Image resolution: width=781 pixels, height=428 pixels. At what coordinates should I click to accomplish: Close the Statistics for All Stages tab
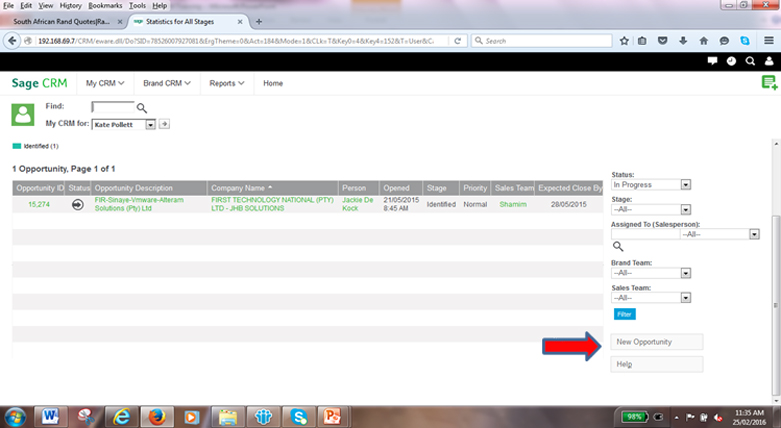pyautogui.click(x=240, y=21)
